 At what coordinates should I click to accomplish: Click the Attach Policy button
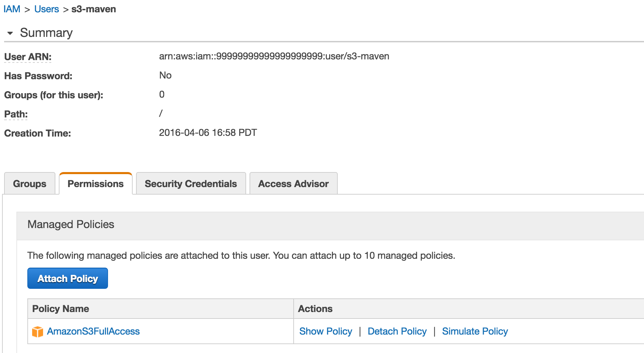pyautogui.click(x=67, y=278)
